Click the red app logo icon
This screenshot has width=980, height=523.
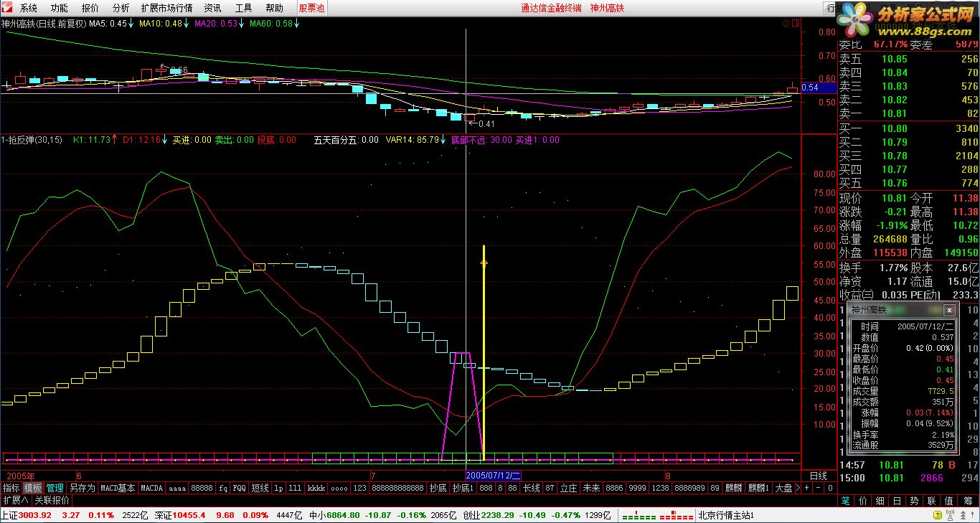click(7, 8)
